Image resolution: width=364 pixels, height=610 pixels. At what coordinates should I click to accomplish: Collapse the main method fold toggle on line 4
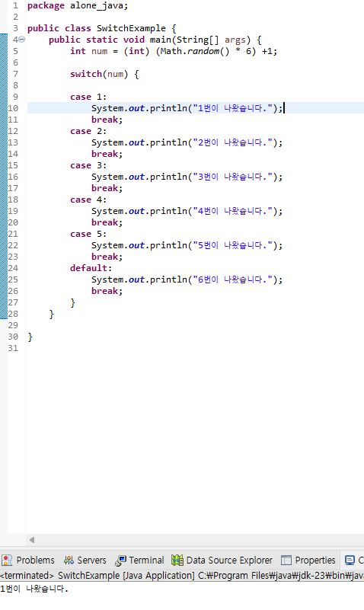pos(22,40)
